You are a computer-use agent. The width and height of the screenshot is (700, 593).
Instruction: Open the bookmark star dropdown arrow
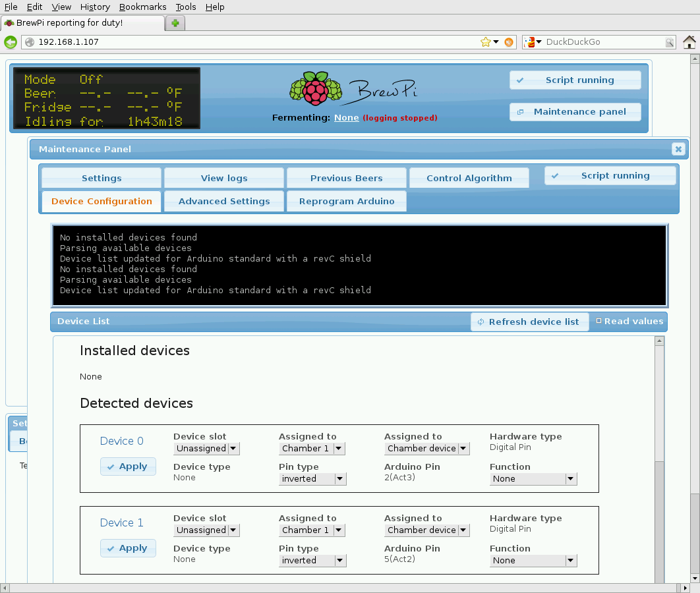(496, 42)
